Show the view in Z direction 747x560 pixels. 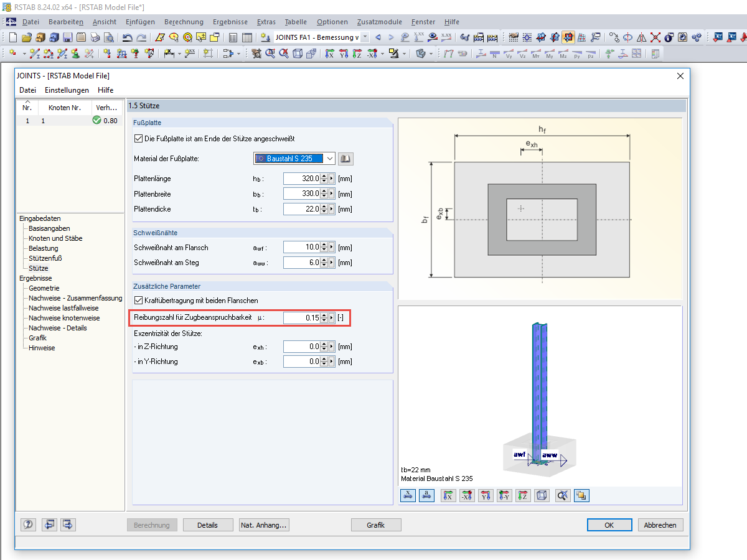click(524, 496)
